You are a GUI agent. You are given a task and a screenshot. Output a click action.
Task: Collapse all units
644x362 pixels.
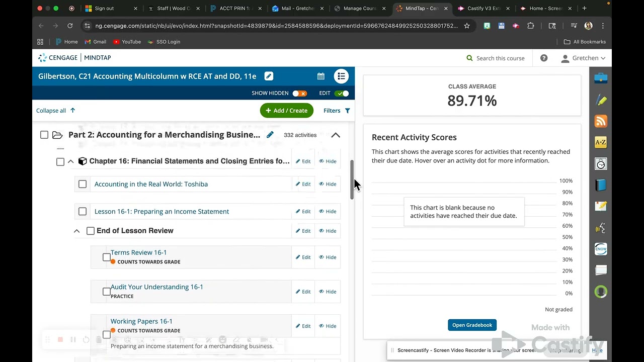(55, 111)
